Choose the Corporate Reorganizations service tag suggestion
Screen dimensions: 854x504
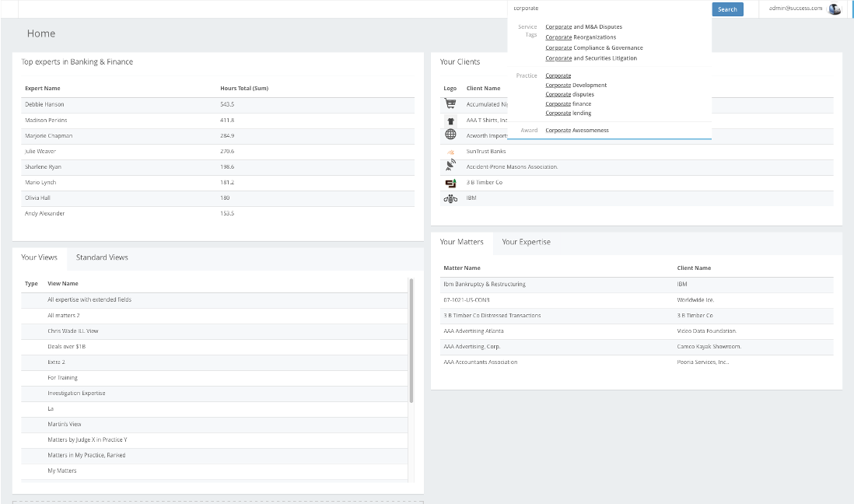580,37
